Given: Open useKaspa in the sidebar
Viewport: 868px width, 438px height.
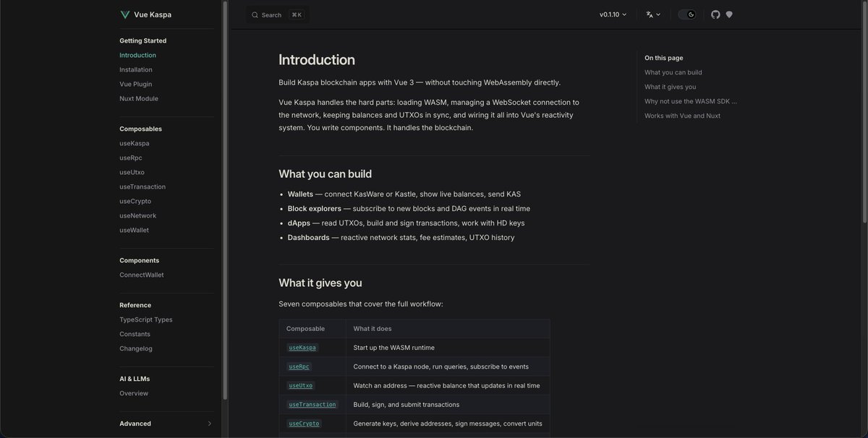Looking at the screenshot, I should (x=135, y=143).
